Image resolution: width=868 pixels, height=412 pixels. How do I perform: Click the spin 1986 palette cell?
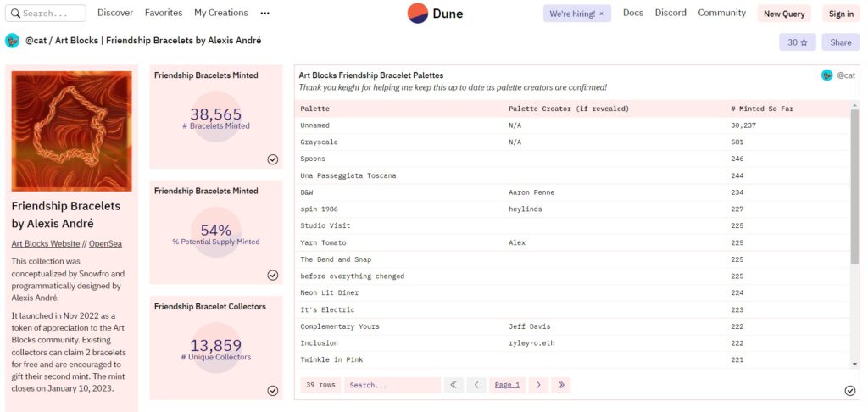319,209
